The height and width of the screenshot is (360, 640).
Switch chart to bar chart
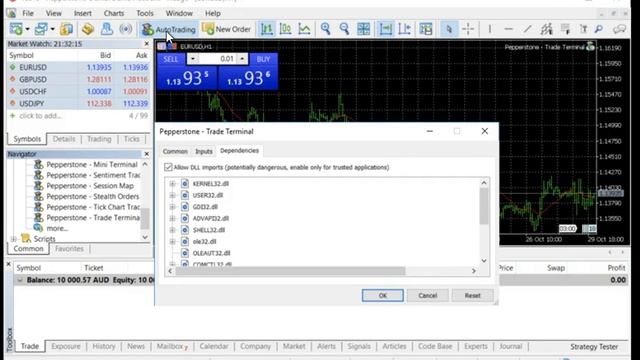pos(267,29)
